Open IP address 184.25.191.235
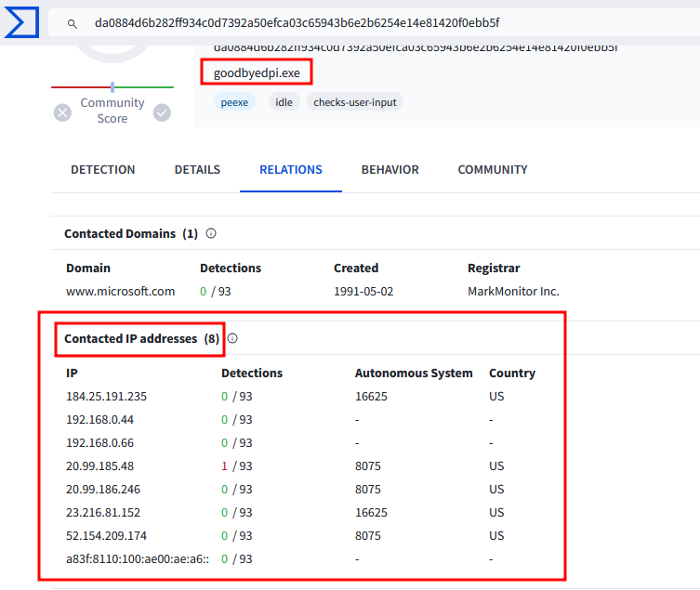This screenshot has width=700, height=590. click(x=107, y=397)
